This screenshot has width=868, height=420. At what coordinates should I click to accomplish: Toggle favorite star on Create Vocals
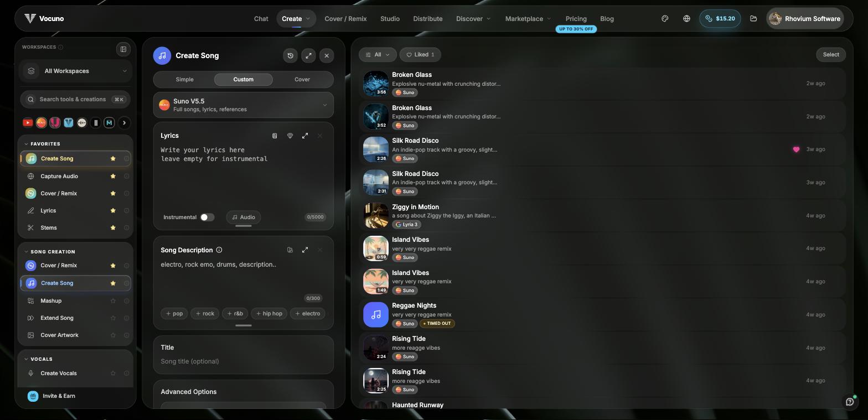click(x=113, y=374)
